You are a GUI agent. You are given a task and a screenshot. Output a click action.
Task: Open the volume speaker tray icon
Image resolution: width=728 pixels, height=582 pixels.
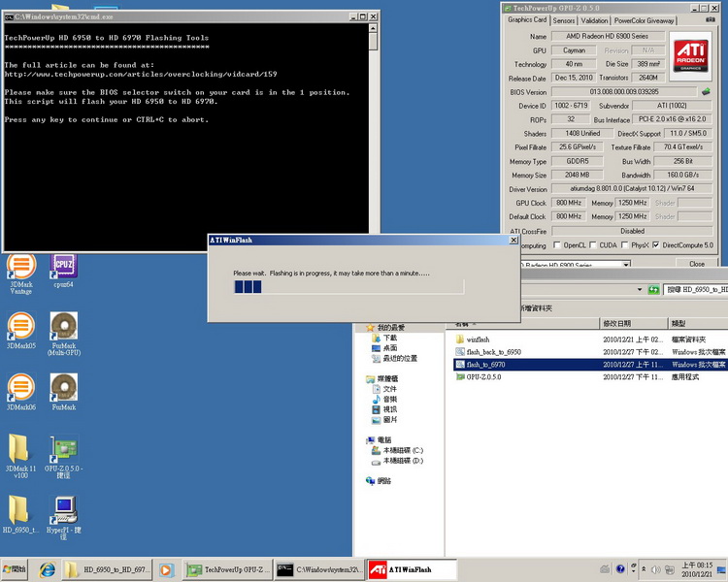(656, 569)
